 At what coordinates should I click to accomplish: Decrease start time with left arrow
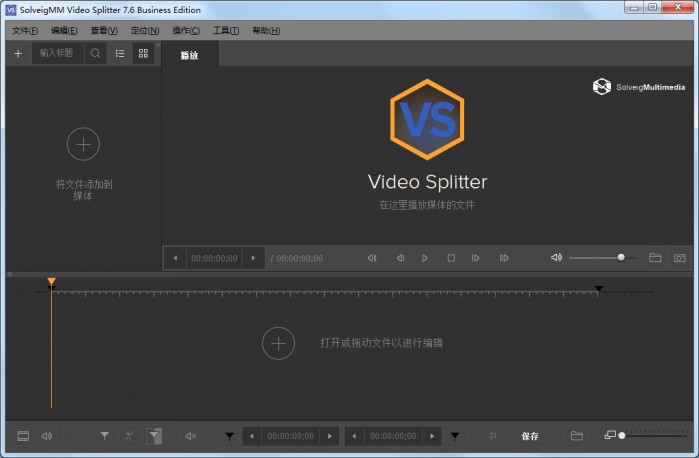click(252, 436)
